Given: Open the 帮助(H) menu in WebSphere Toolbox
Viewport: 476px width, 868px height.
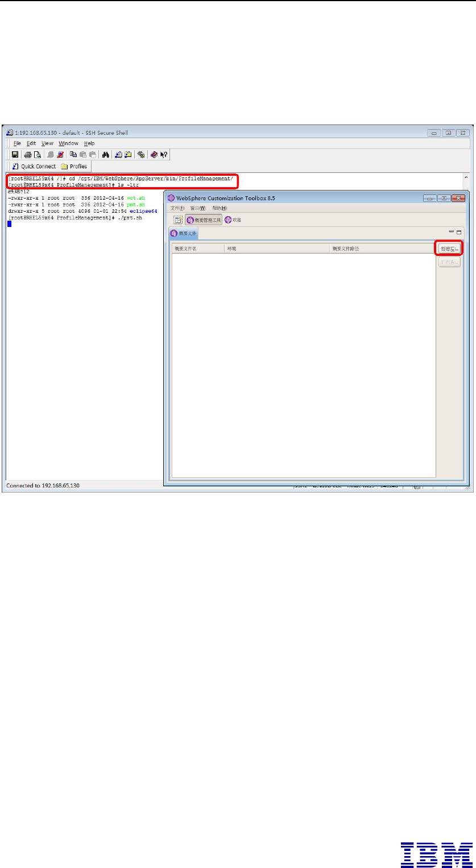Looking at the screenshot, I should (220, 208).
